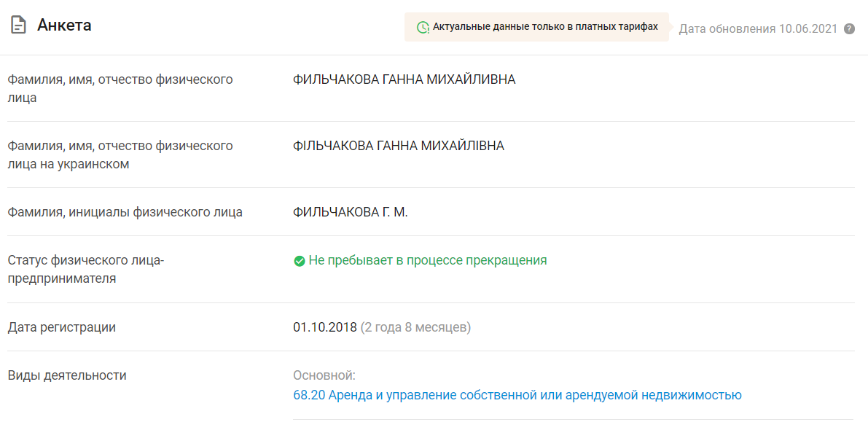Screen dimensions: 868x422
Task: Click the paid tariffs banner text
Action: (x=545, y=27)
